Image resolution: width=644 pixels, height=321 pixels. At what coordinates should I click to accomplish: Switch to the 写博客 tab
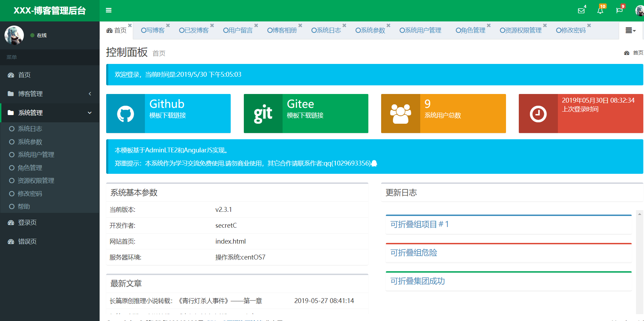coord(153,30)
